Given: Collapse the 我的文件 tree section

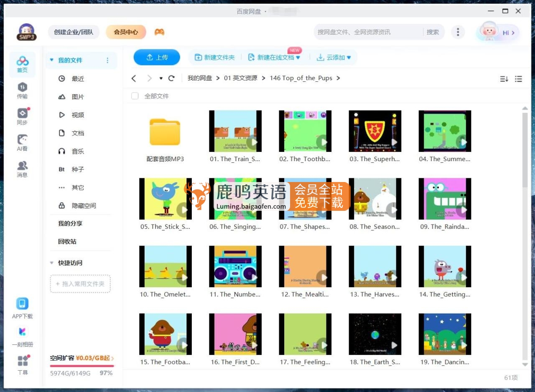Looking at the screenshot, I should coord(51,60).
